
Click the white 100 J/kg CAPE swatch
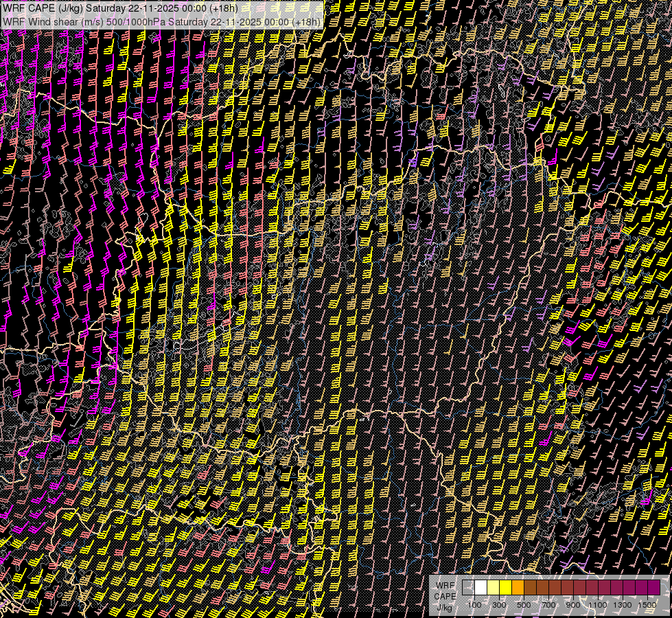[x=481, y=588]
